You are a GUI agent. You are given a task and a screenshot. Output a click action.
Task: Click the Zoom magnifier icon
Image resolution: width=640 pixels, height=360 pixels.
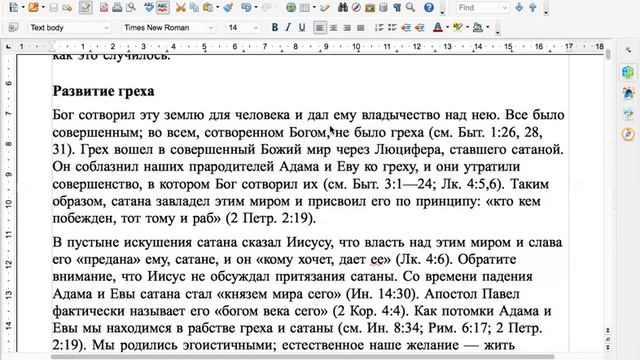(410, 7)
